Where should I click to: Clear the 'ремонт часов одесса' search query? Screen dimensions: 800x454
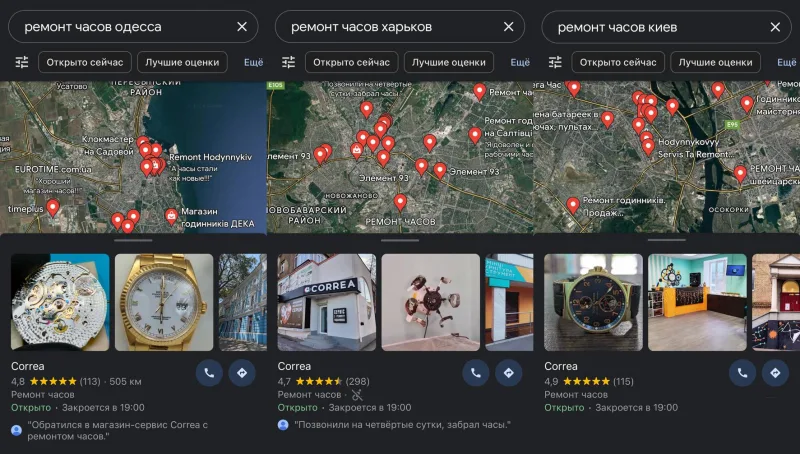coord(242,27)
